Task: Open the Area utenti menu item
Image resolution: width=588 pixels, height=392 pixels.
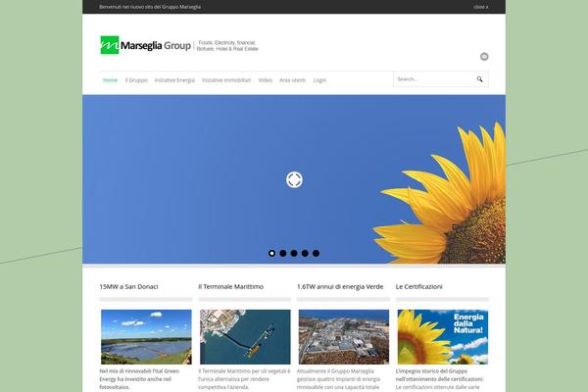Action: point(292,80)
